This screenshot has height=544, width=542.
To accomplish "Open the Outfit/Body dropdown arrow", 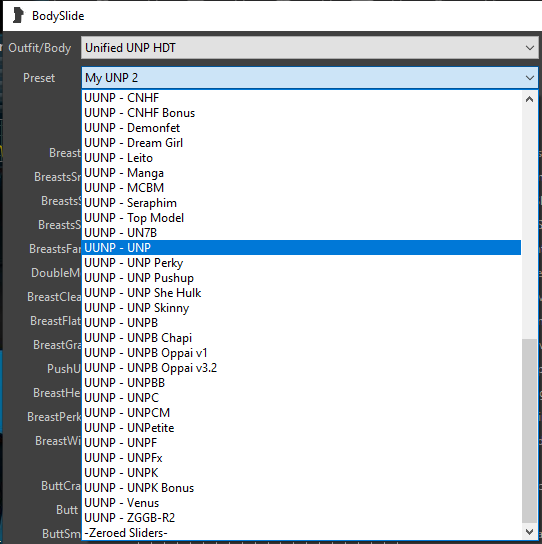I will pos(529,48).
